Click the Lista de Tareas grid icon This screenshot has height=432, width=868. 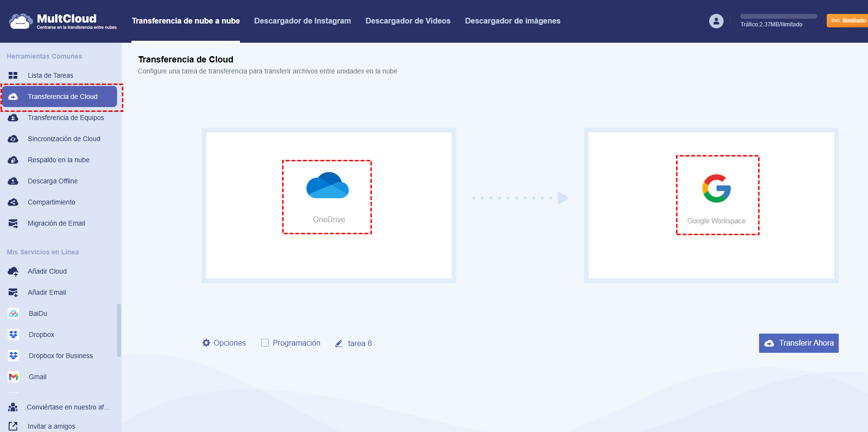click(13, 75)
